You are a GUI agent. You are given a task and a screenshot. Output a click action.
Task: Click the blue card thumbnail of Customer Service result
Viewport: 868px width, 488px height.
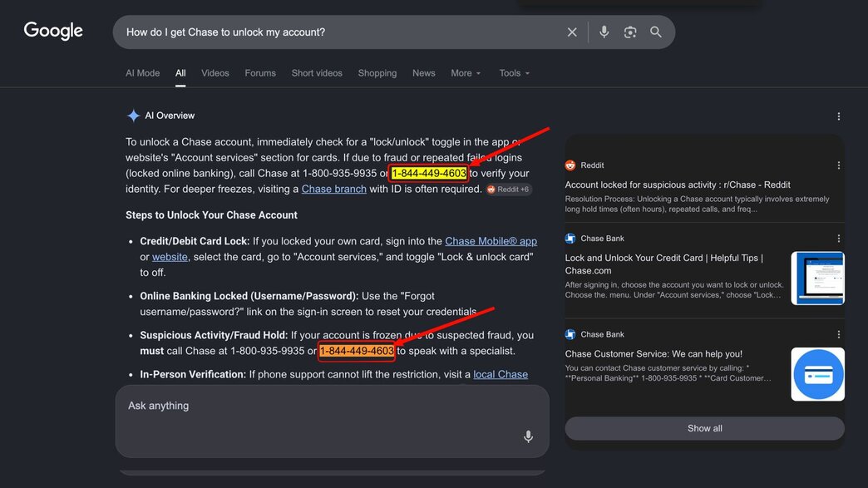click(817, 375)
